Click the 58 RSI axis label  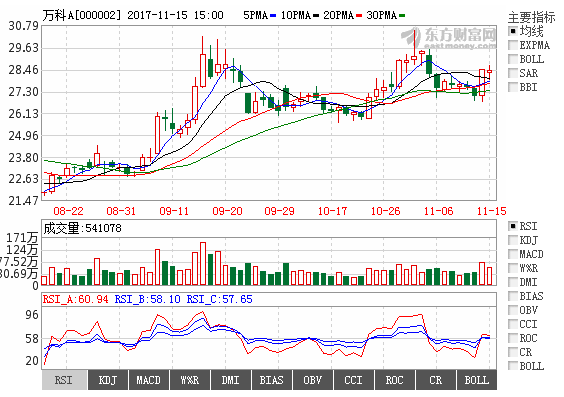[32, 338]
